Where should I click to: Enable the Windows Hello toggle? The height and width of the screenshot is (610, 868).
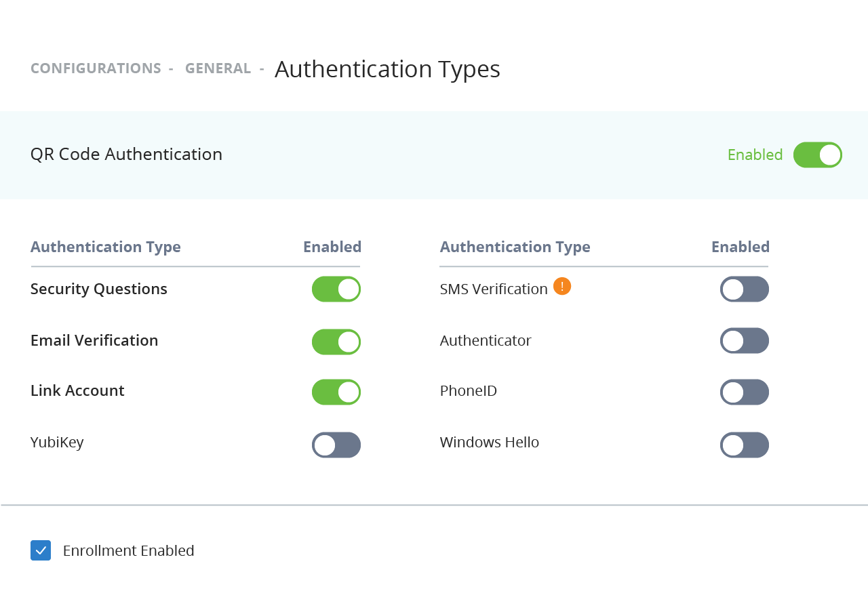click(x=744, y=445)
